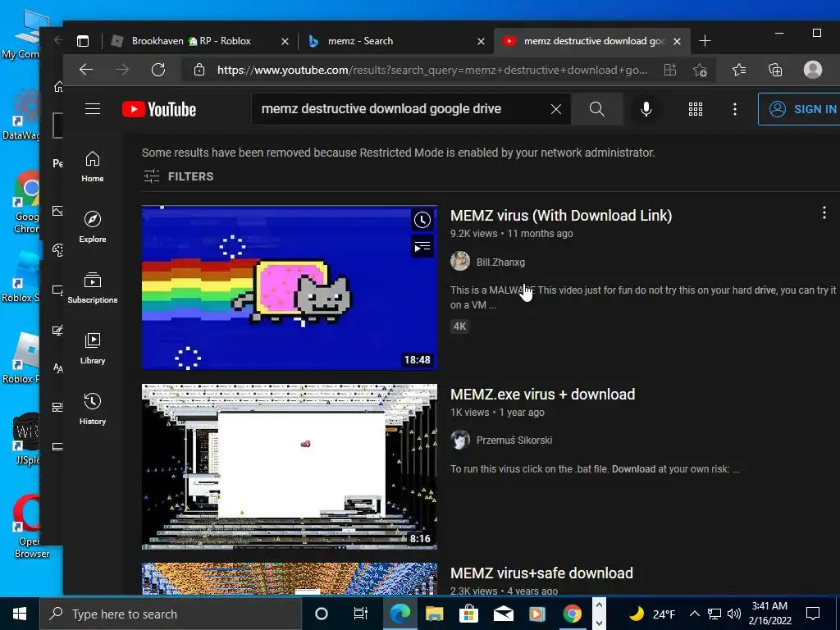Go back in the Edge browser

(86, 70)
